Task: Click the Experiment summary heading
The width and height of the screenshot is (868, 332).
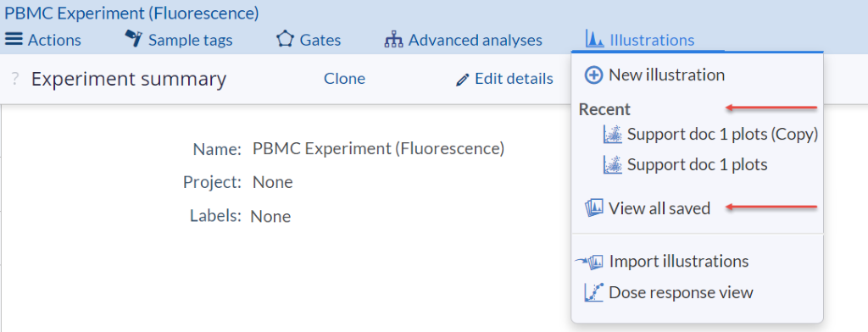Action: (129, 80)
